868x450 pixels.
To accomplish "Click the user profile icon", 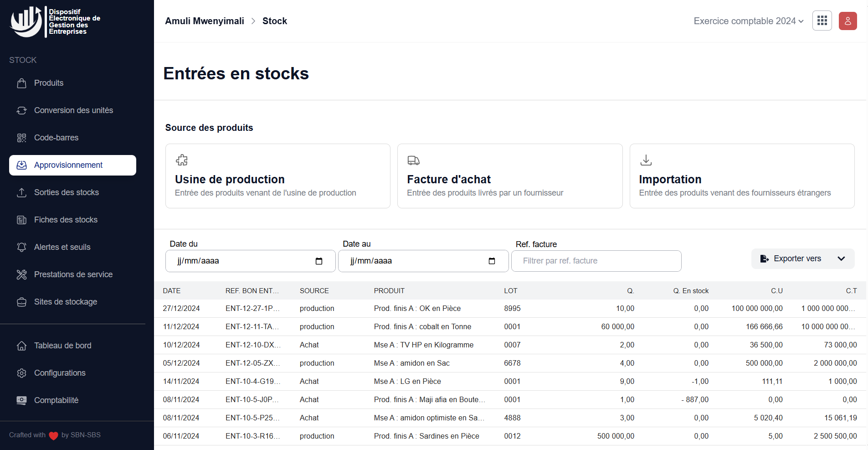I will click(847, 21).
